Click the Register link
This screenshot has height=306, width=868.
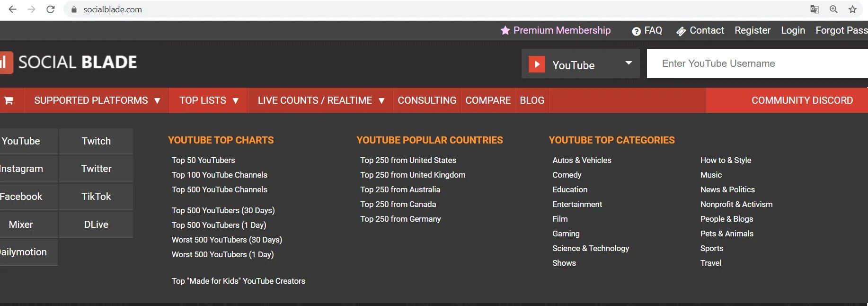[753, 30]
